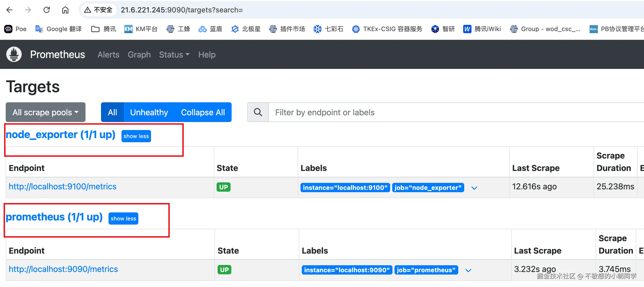The width and height of the screenshot is (644, 287).
Task: Click the browser home icon
Action: click(65, 10)
